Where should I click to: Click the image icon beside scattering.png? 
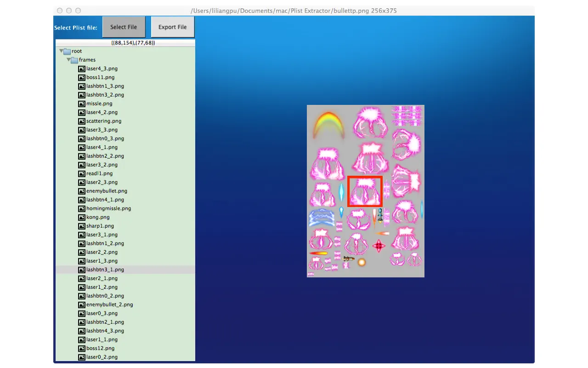81,121
